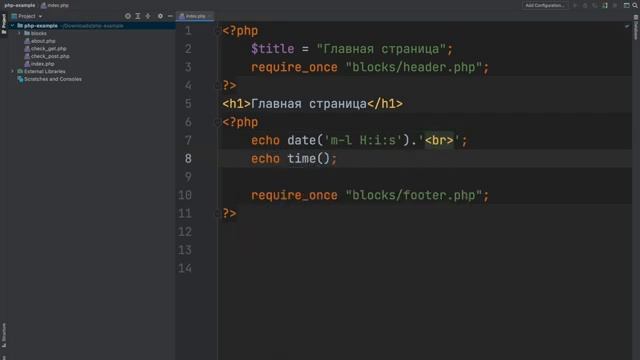Click php-example in the navigation breadcrumb
Viewport: 640px width, 360px height.
20,5
